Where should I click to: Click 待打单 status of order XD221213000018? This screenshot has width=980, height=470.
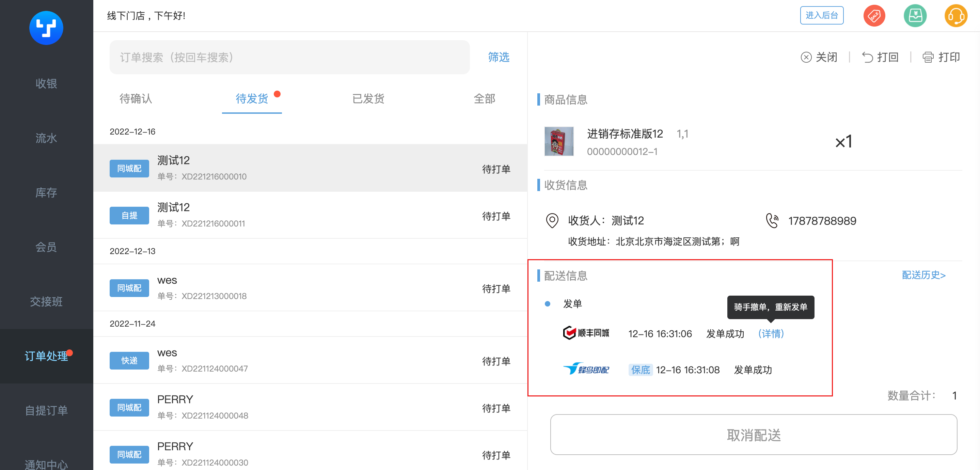tap(496, 289)
